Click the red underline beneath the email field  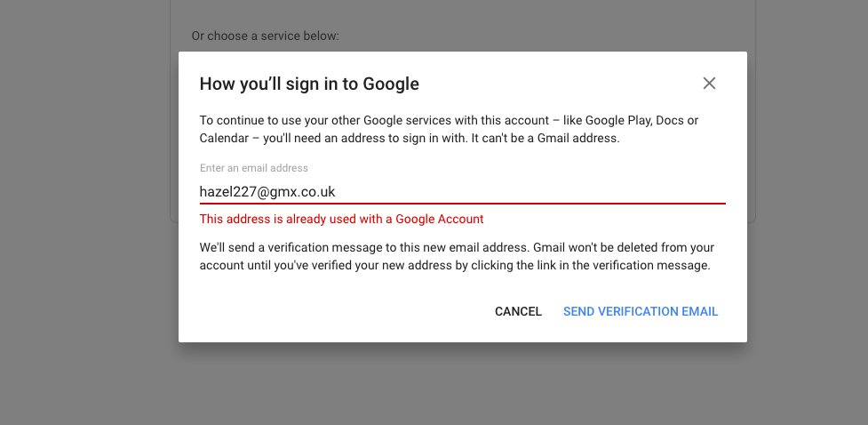click(x=462, y=204)
